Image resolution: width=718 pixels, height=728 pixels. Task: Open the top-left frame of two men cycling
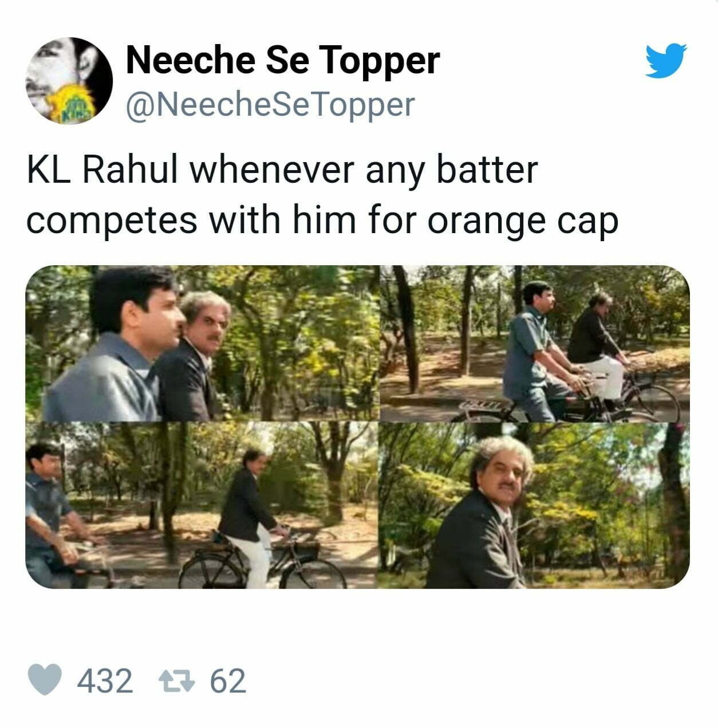coord(200,341)
